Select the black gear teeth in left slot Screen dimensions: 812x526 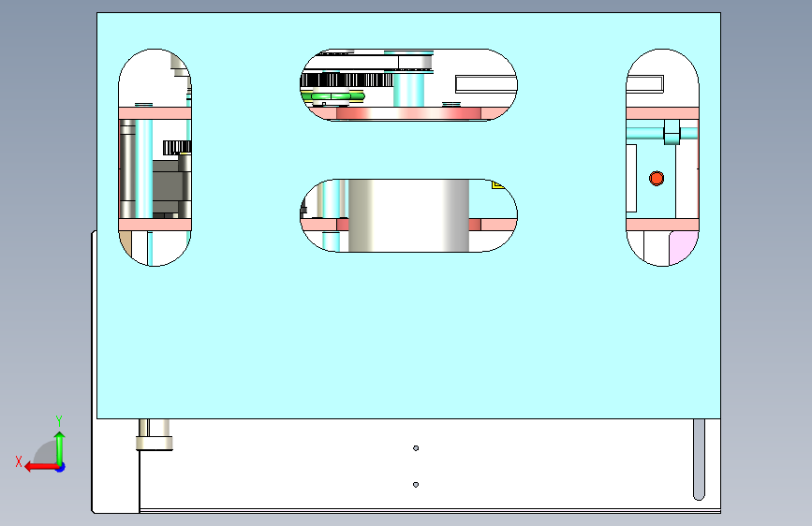pos(177,148)
